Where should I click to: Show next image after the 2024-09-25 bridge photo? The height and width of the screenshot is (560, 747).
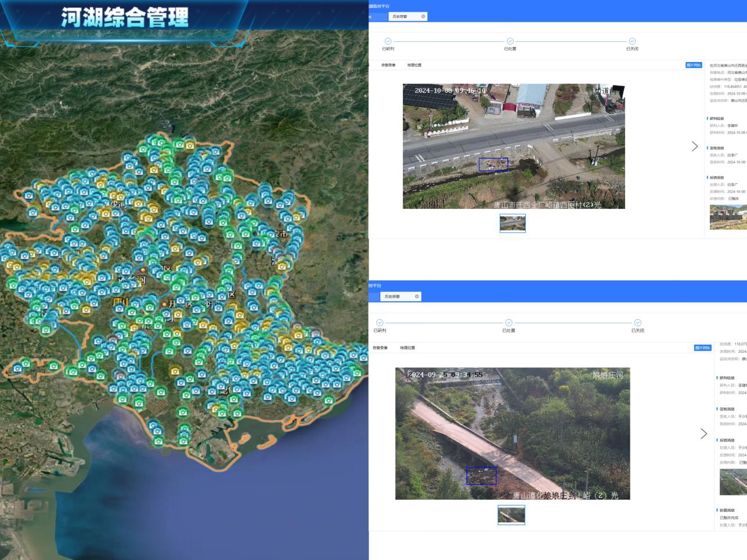(x=703, y=433)
